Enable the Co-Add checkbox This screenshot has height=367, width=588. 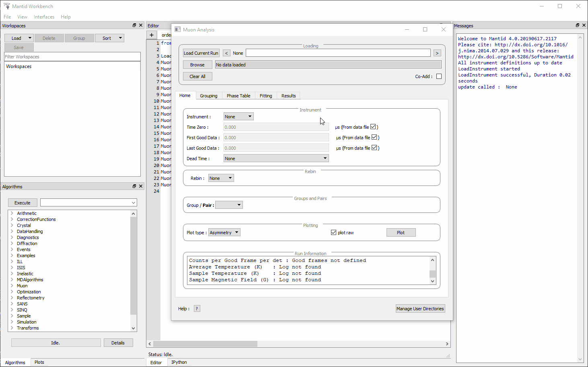click(x=439, y=76)
